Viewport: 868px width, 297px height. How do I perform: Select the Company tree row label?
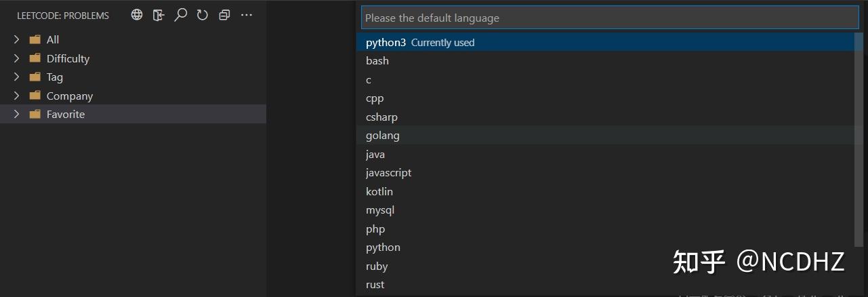click(70, 96)
